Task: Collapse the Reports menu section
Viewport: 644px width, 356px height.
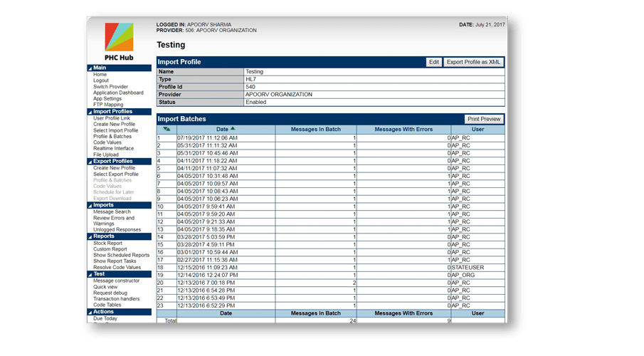Action: [x=90, y=237]
